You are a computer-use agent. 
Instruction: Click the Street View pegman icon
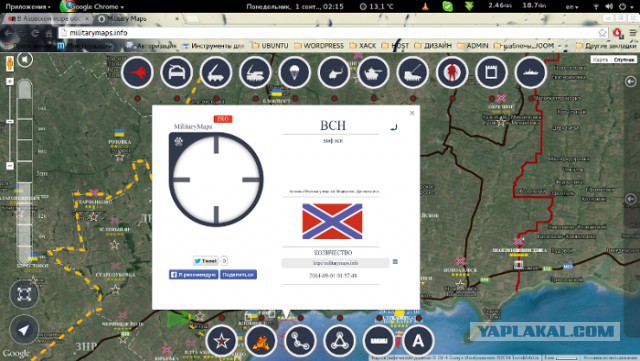click(9, 63)
